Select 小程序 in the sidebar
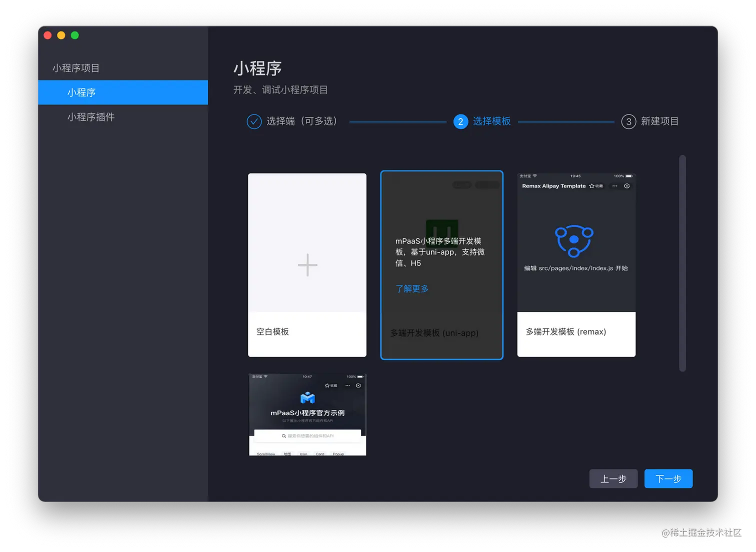Screen dimensions: 756x552 pyautogui.click(x=123, y=92)
